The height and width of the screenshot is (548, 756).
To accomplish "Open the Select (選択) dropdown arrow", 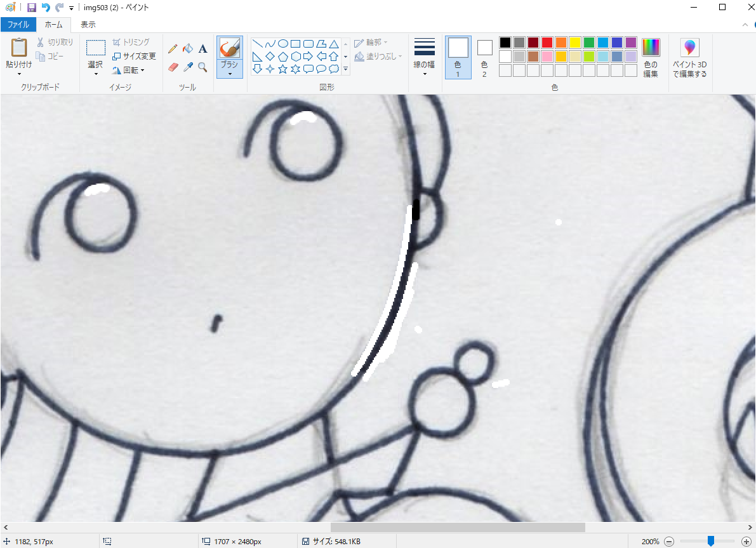I will point(96,74).
